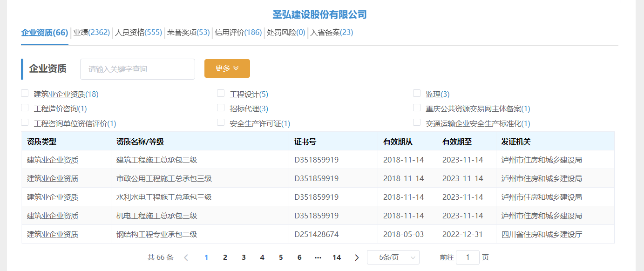Check the 安全生产许可证(1) filter

pyautogui.click(x=221, y=122)
